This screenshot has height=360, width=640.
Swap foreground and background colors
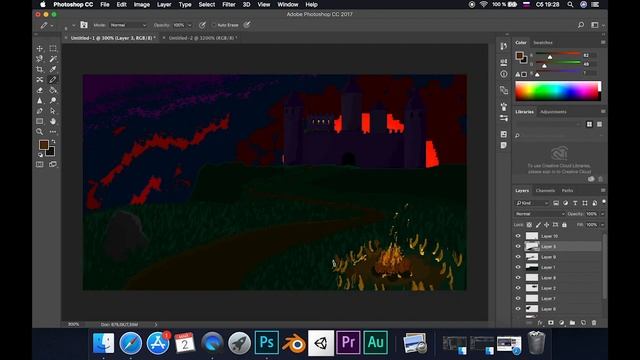click(53, 141)
